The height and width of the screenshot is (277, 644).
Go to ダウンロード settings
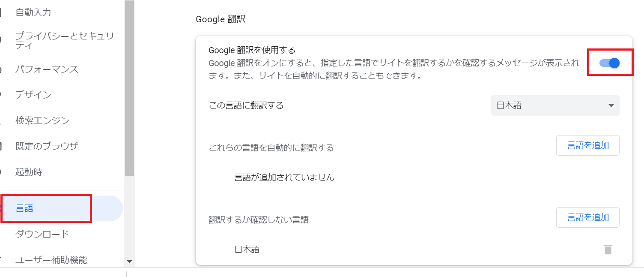click(42, 234)
